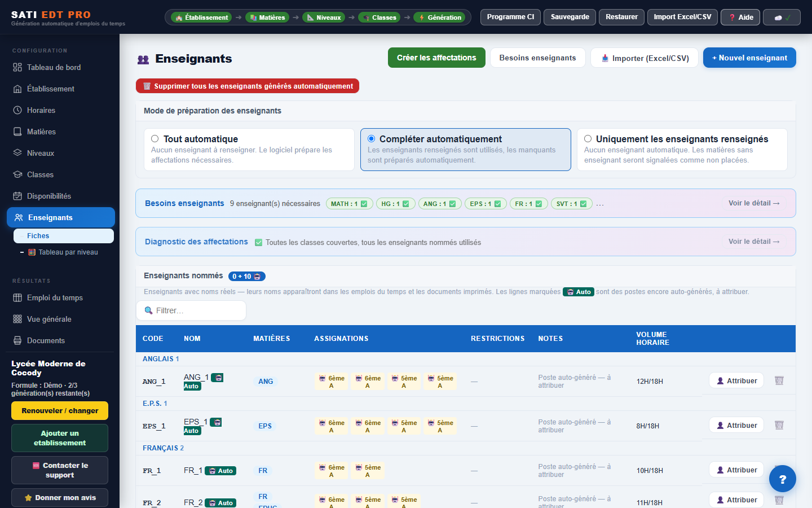Click the EPS : 1 needs tag

[486, 204]
